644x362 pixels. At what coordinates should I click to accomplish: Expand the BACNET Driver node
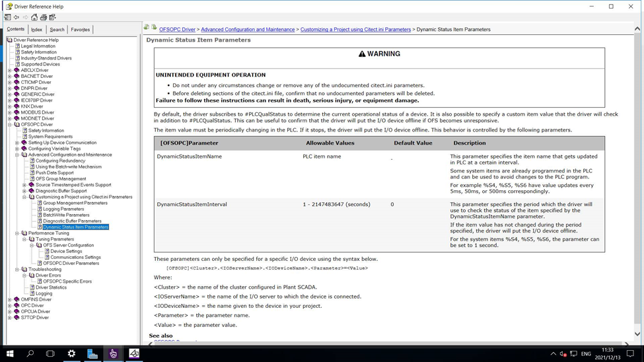[x=10, y=77]
